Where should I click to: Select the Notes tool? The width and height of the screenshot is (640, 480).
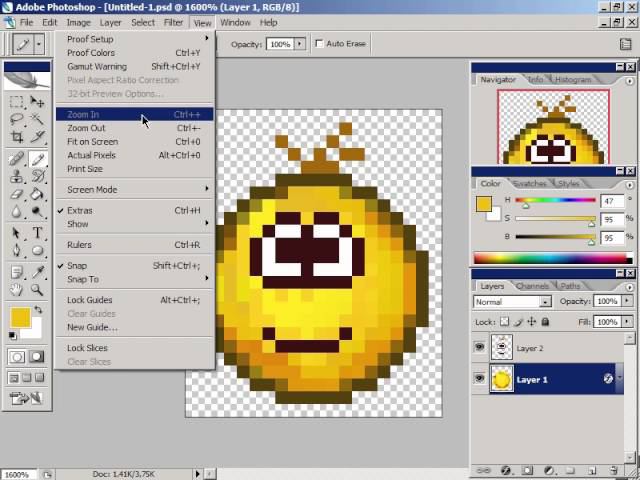tap(17, 272)
